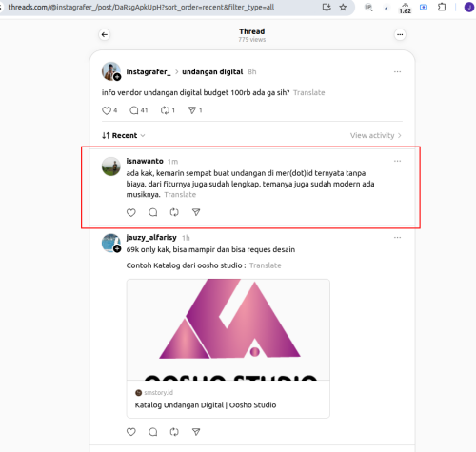Image resolution: width=476 pixels, height=452 pixels.
Task: Open replies on instagrafer_ post with 41 comments
Action: pyautogui.click(x=134, y=110)
